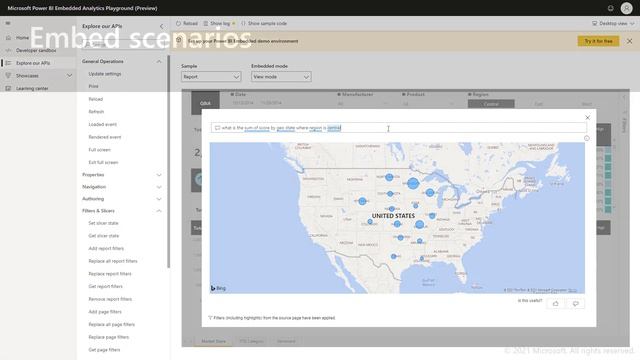Click Set slicer state item
This screenshot has width=640, height=360.
103,223
